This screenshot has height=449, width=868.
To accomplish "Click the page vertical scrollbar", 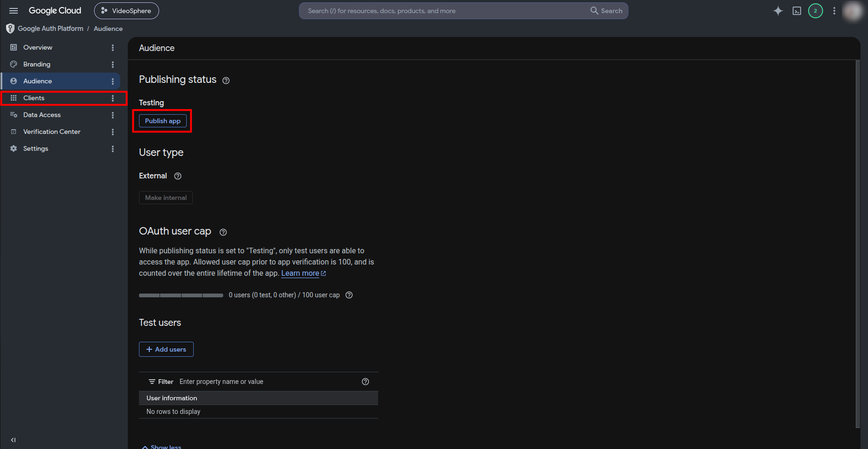I will (x=858, y=243).
